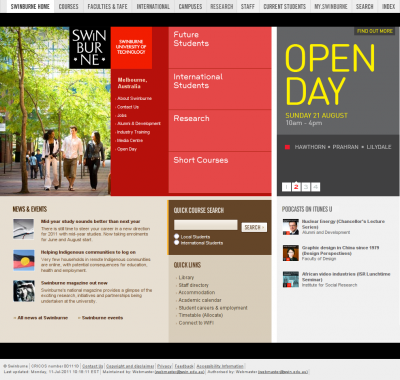Open African video industries podcast title
Screen dimensions: 400x380
(346, 277)
